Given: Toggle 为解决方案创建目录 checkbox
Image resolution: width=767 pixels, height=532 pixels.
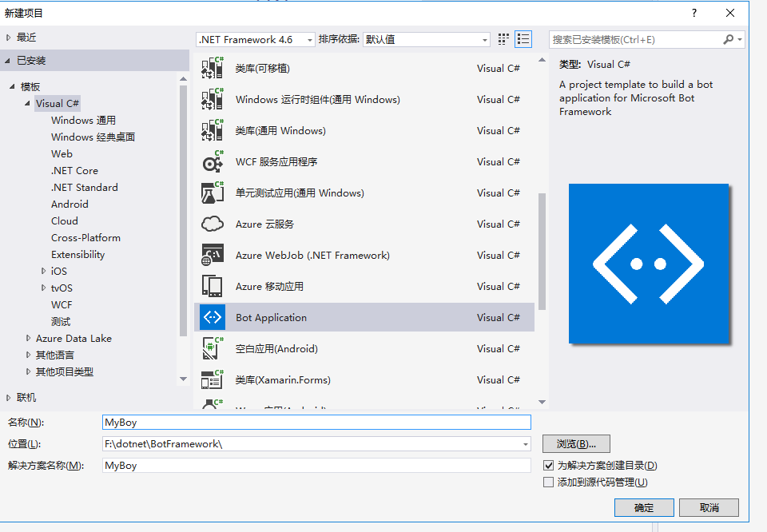Looking at the screenshot, I should 548,465.
